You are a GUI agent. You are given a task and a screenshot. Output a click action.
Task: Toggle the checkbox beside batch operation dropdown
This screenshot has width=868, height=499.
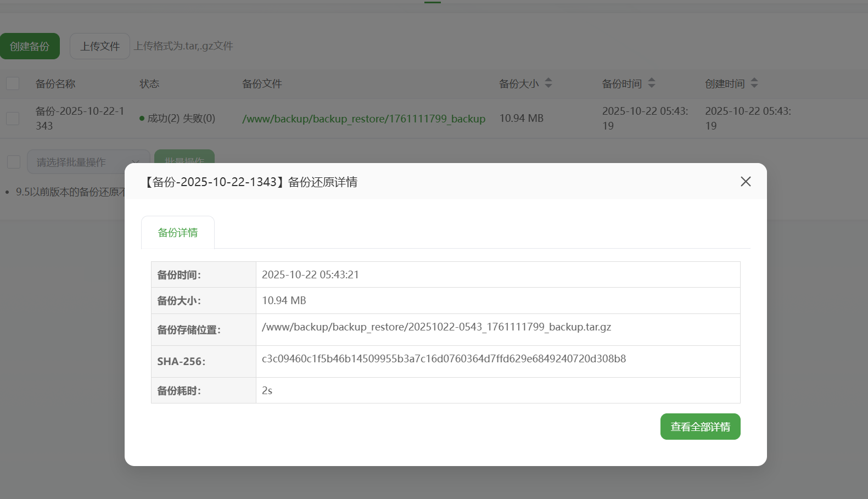(x=14, y=162)
